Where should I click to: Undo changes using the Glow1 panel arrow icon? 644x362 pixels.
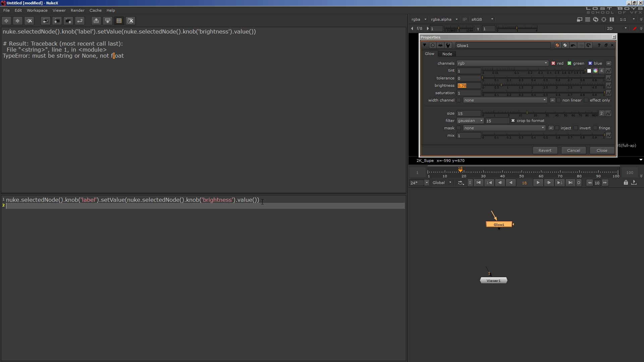pyautogui.click(x=573, y=45)
